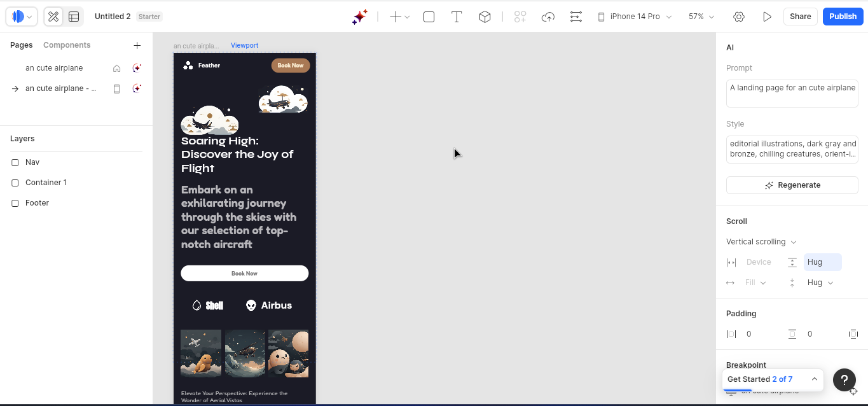Click home icon beside an cute airplane page
This screenshot has width=868, height=406.
click(x=116, y=68)
